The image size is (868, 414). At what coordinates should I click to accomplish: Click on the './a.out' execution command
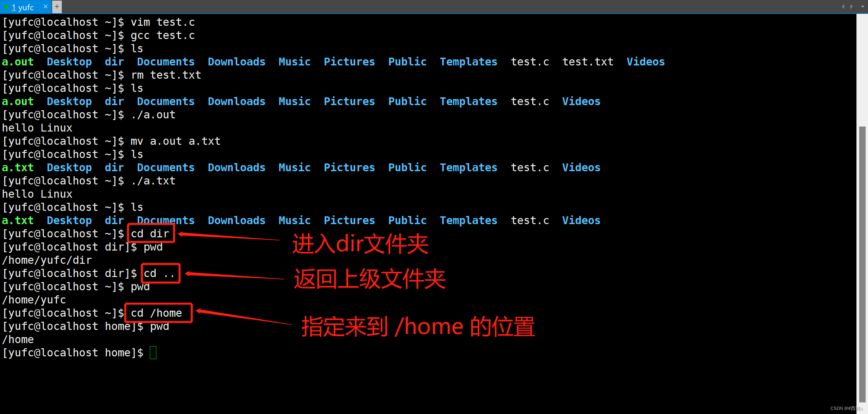(x=150, y=115)
